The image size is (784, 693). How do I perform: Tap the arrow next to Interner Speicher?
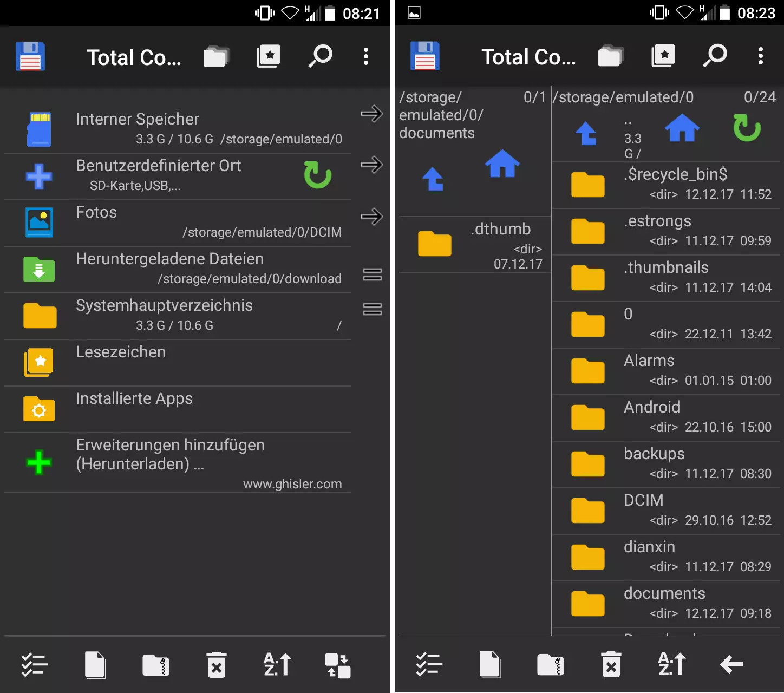pos(372,114)
